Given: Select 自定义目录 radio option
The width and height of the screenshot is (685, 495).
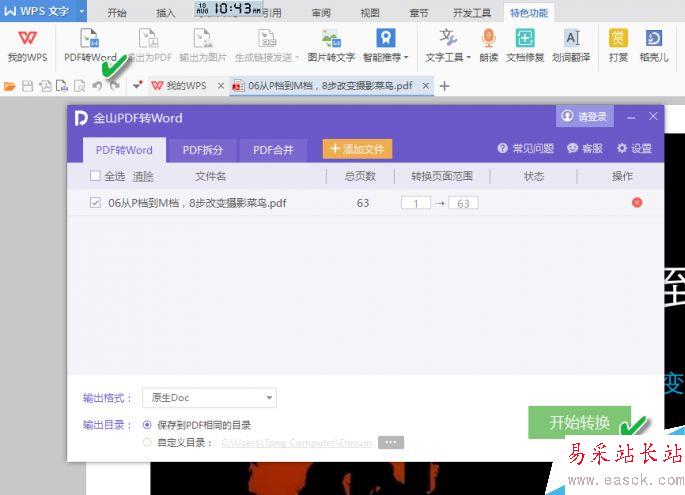Looking at the screenshot, I should click(147, 443).
